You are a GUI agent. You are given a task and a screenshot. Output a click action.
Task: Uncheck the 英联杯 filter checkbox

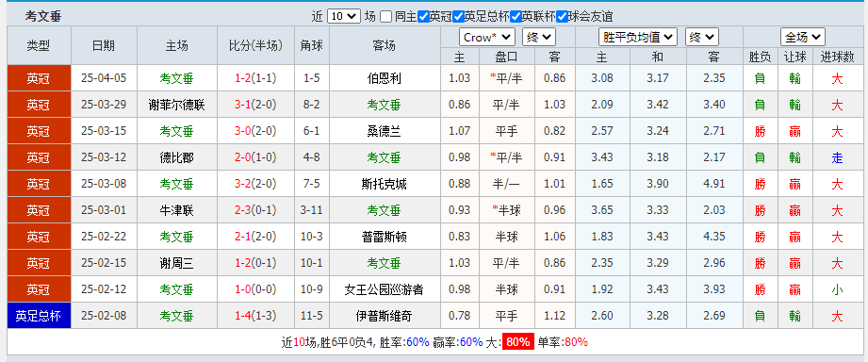pyautogui.click(x=516, y=17)
